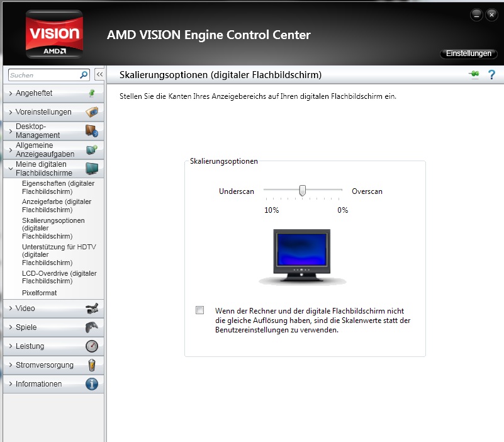Close the Control Center window

pos(491,15)
